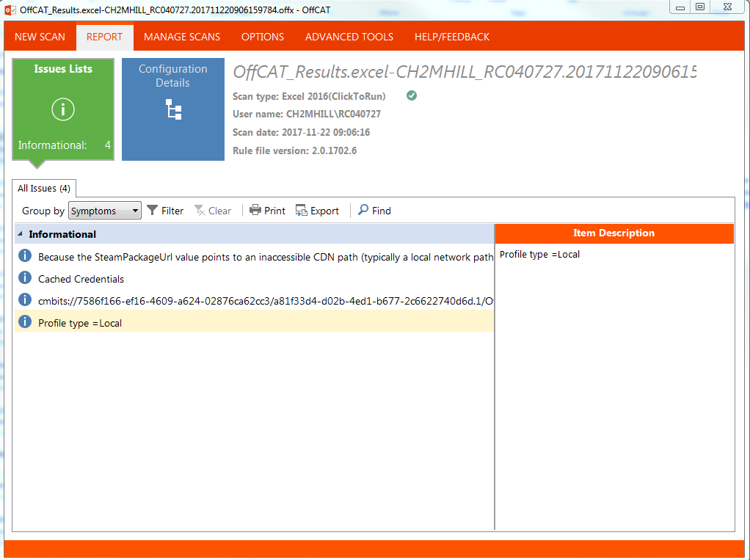Viewport: 750px width, 560px height.
Task: Click the Scan date 2017-11-22 text
Action: 302,132
